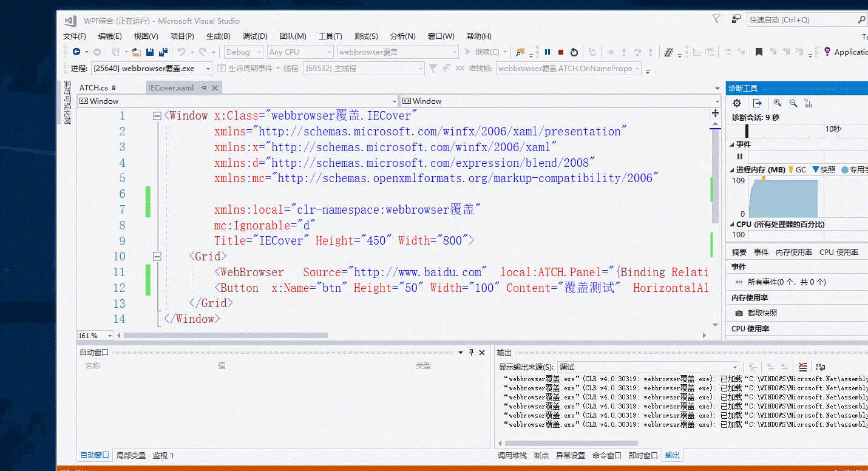868x471 pixels.
Task: Open the 内存使用率 tab in diagnostics
Action: (x=794, y=252)
